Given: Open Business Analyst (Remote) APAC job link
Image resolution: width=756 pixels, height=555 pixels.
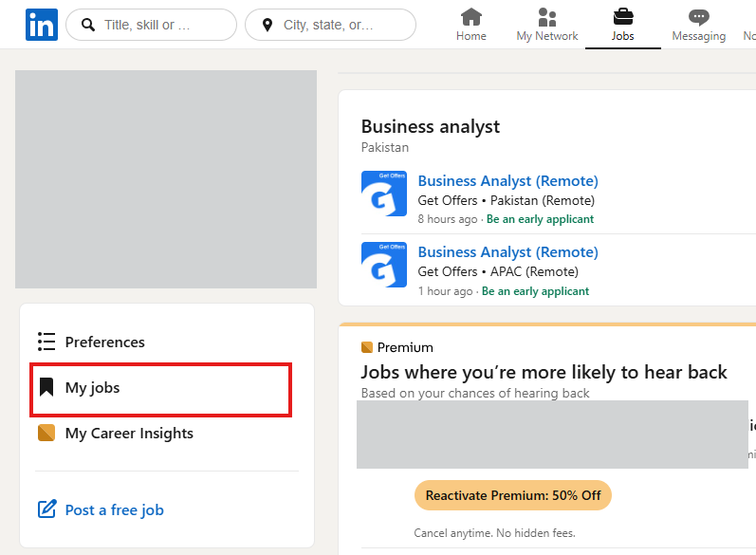Looking at the screenshot, I should [x=507, y=252].
